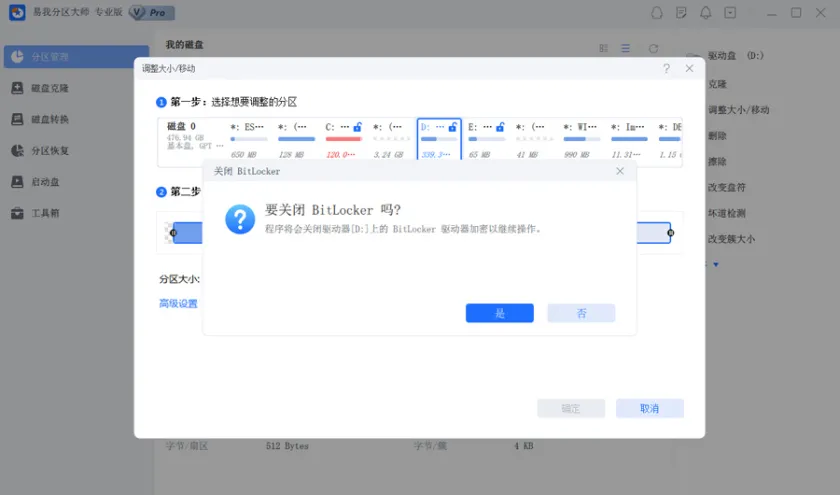Click the 启动盘 sidebar icon
The image size is (840, 495).
[17, 182]
